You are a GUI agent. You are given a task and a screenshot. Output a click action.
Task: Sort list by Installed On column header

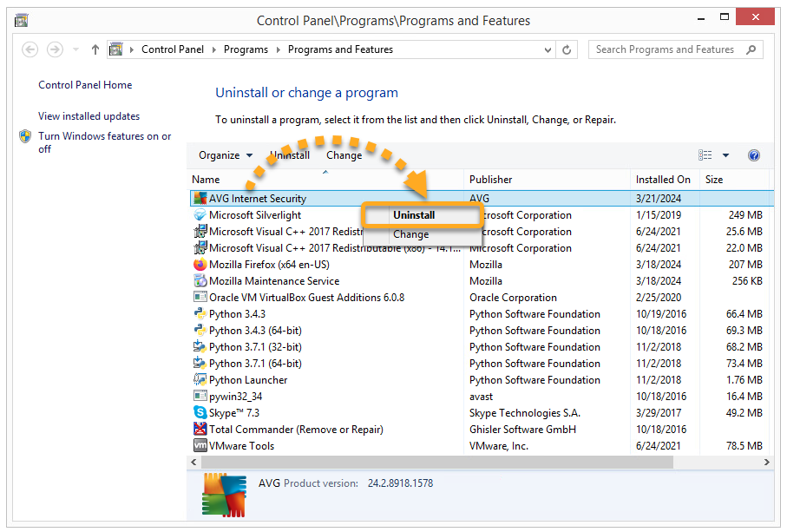click(663, 180)
